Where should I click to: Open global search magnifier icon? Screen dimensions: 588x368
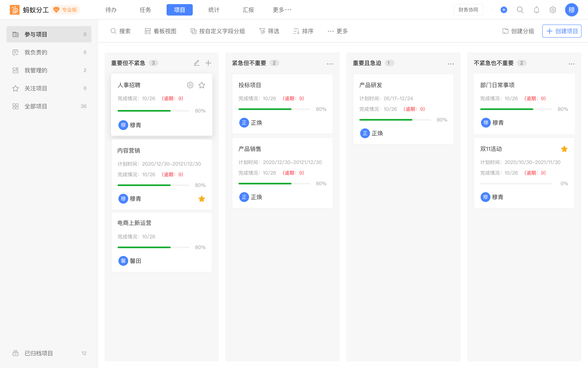(520, 10)
